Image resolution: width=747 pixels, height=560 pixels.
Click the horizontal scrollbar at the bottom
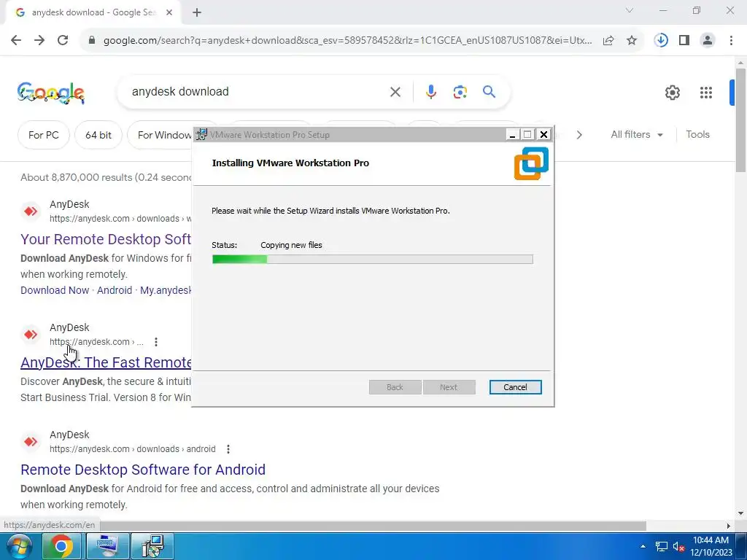pos(373,526)
